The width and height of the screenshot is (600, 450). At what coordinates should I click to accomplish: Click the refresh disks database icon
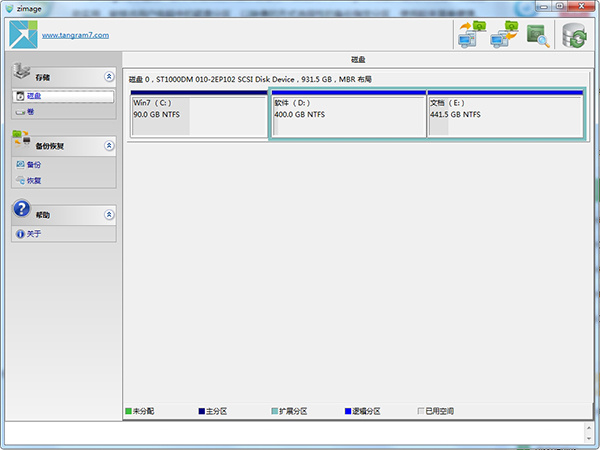point(575,35)
